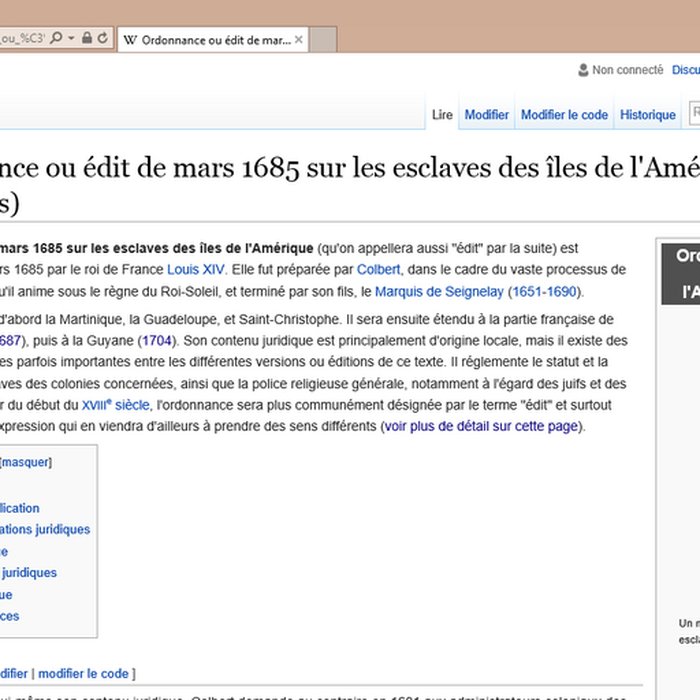Click the padlock security icon
The height and width of the screenshot is (700, 700).
click(x=87, y=38)
